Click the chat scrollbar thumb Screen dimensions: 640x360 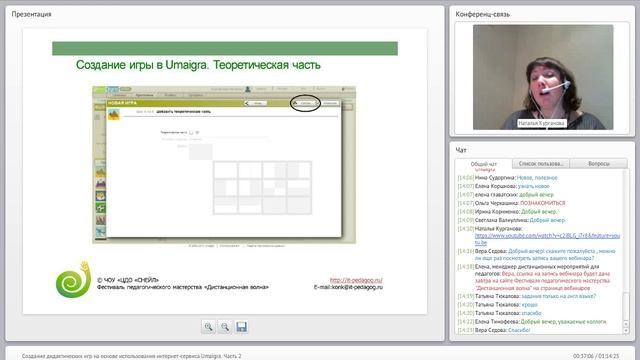(626, 307)
